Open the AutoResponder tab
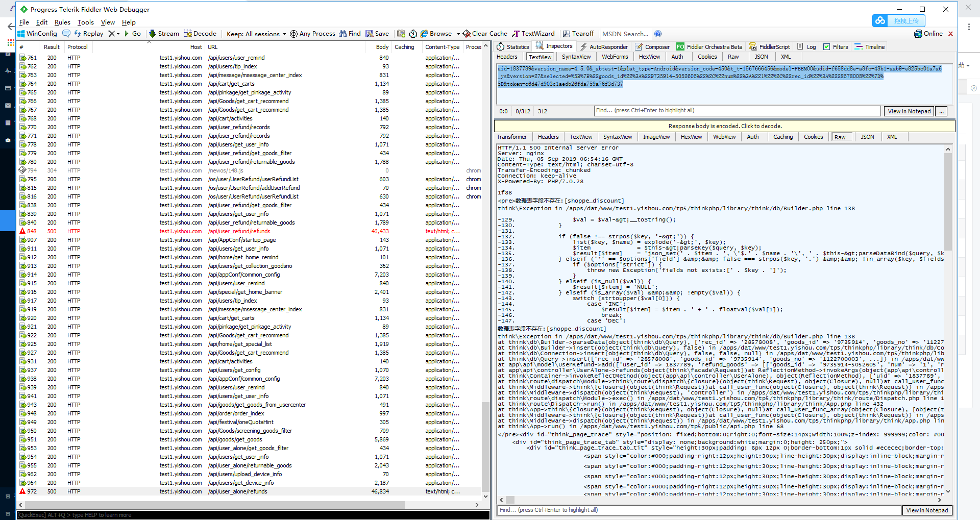 point(604,46)
